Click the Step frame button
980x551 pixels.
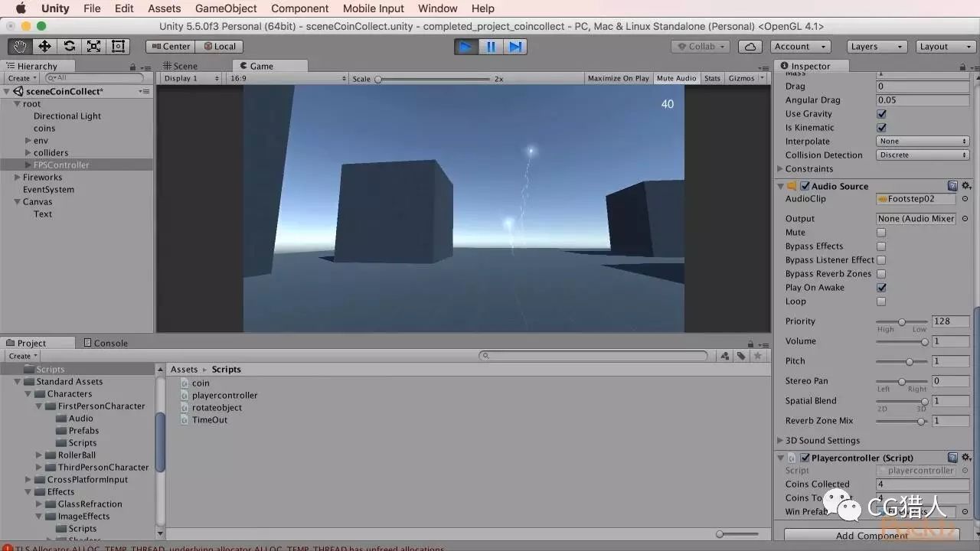(x=515, y=46)
